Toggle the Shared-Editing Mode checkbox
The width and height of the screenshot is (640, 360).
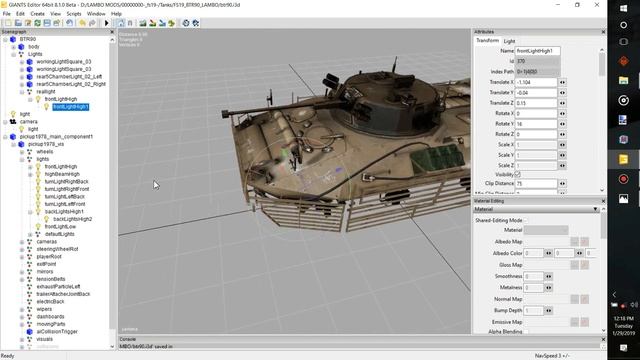[x=526, y=220]
